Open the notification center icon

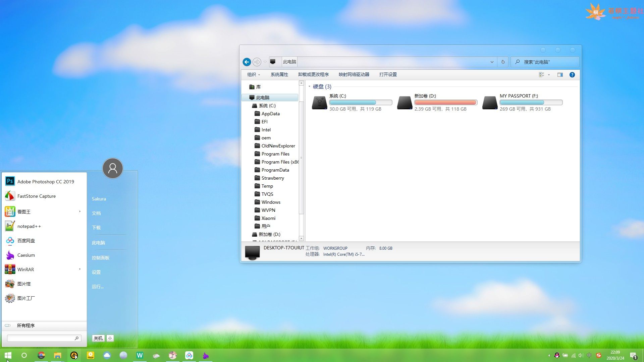633,356
